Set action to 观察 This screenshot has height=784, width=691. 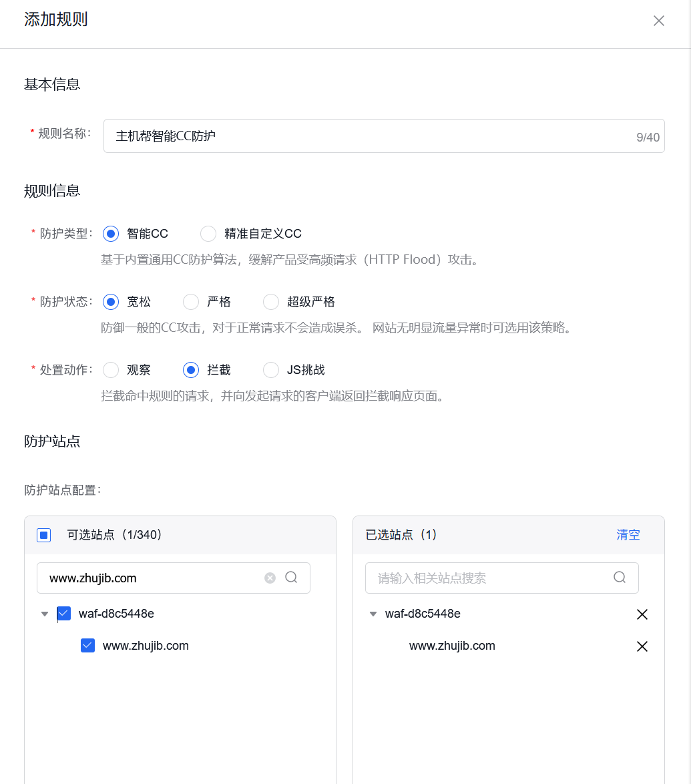[x=111, y=370]
